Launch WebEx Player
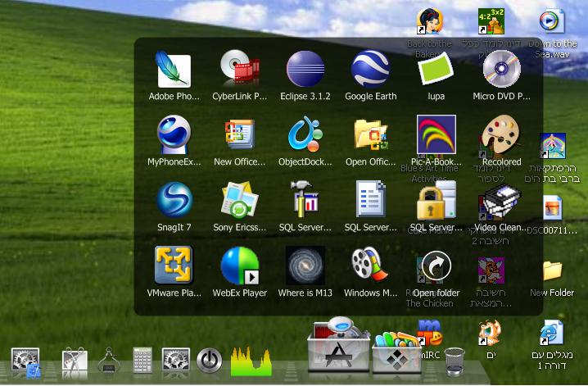 tap(240, 266)
